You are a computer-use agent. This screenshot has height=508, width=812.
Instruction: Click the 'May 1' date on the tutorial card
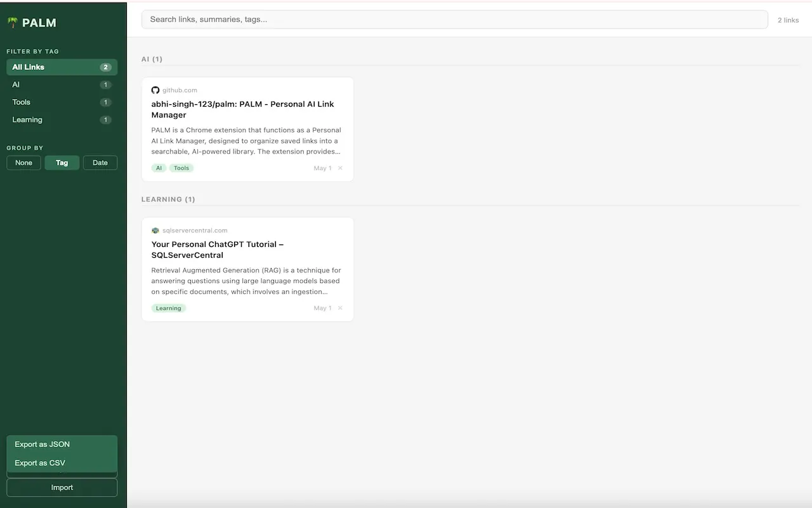[322, 308]
